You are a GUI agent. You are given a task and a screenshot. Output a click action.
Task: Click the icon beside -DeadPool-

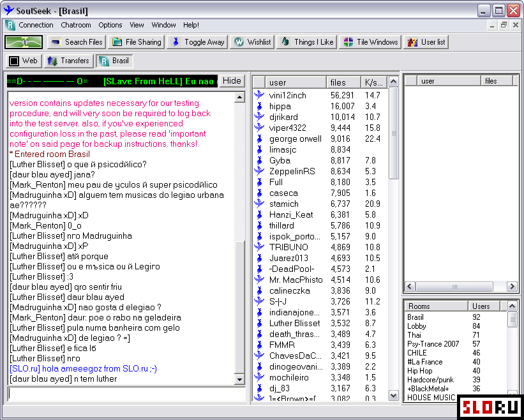tap(259, 269)
